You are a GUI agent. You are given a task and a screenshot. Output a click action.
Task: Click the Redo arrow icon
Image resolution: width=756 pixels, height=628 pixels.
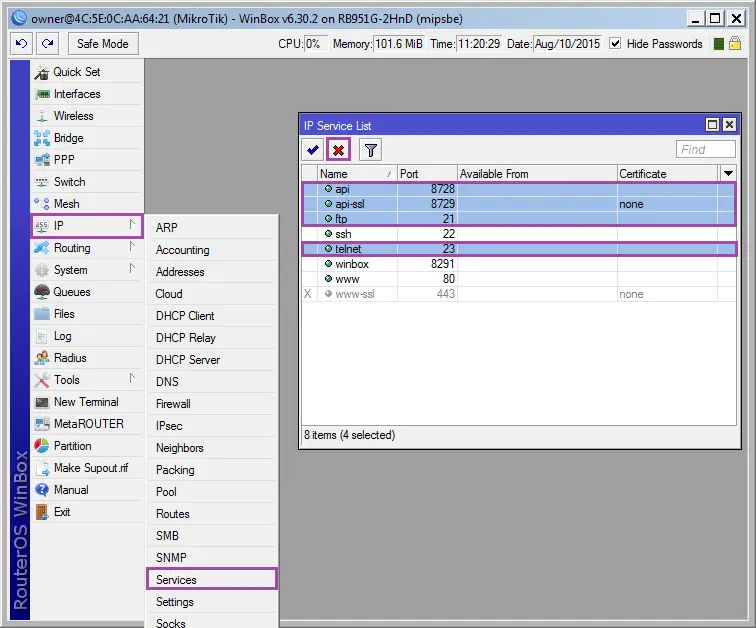47,44
